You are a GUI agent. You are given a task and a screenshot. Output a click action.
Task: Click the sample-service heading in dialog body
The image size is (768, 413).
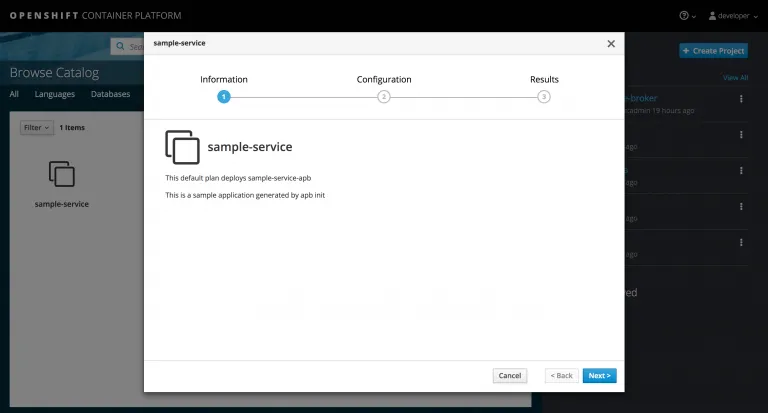point(250,147)
